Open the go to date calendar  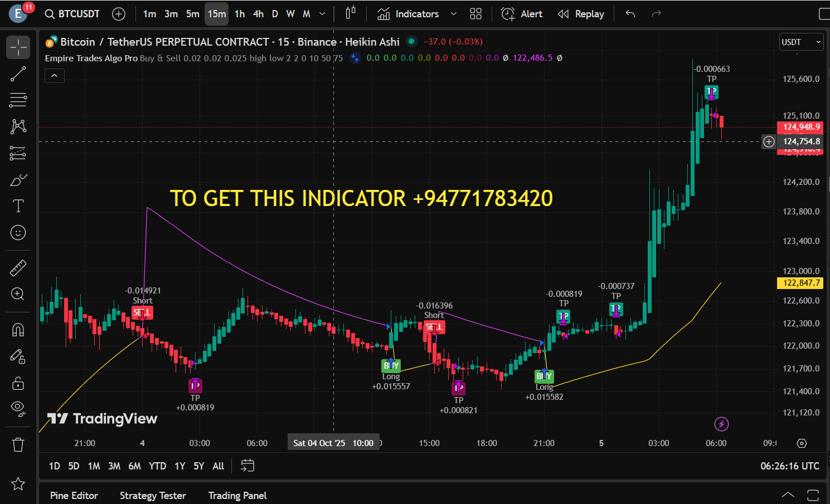(247, 466)
